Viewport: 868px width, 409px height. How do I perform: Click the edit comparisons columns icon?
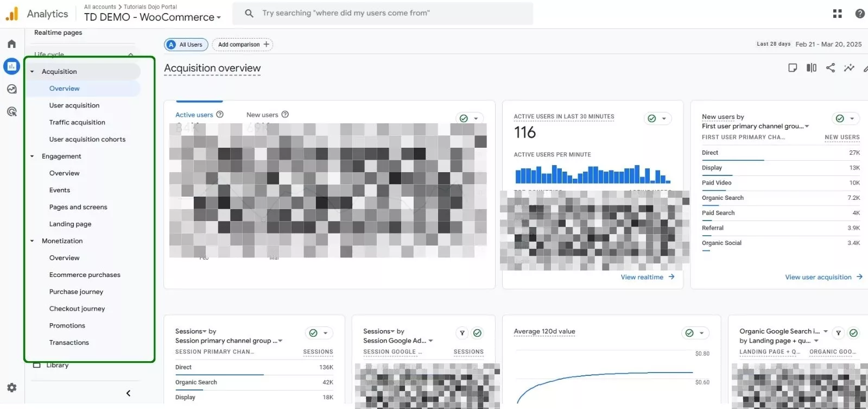point(812,68)
